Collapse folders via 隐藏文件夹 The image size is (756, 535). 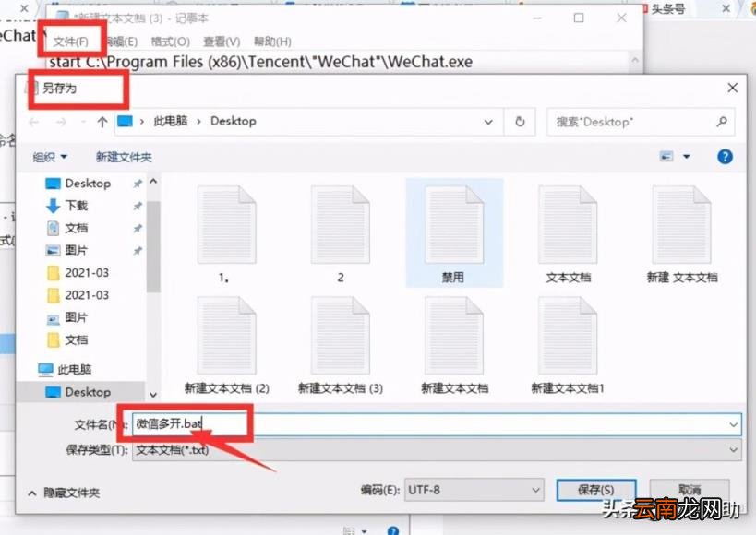65,493
